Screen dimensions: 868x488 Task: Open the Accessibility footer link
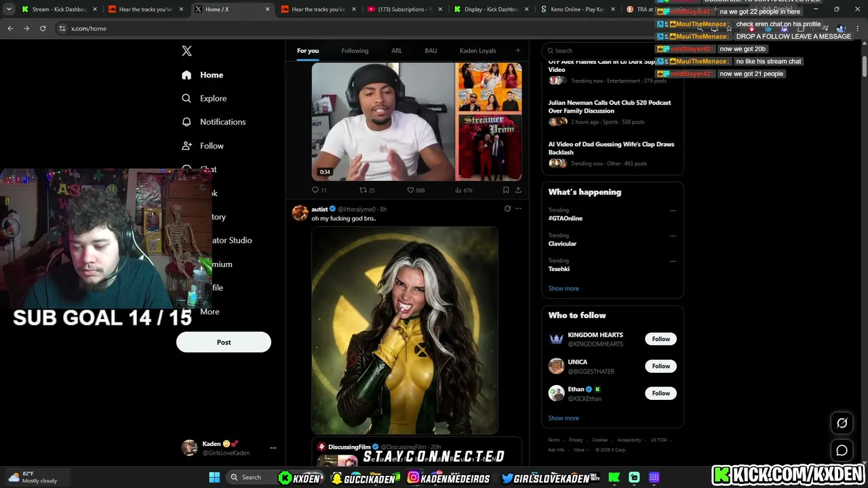(629, 440)
